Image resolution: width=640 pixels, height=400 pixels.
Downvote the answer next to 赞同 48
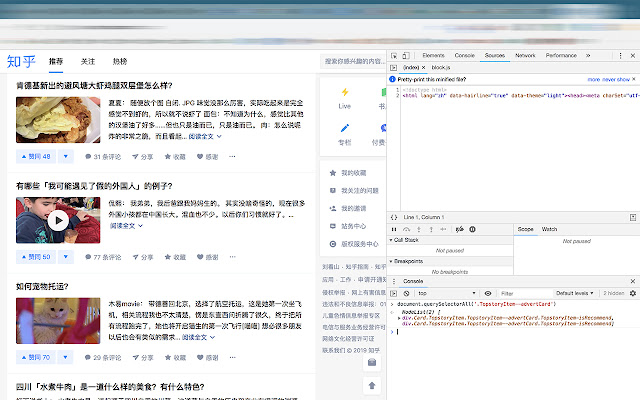66,156
